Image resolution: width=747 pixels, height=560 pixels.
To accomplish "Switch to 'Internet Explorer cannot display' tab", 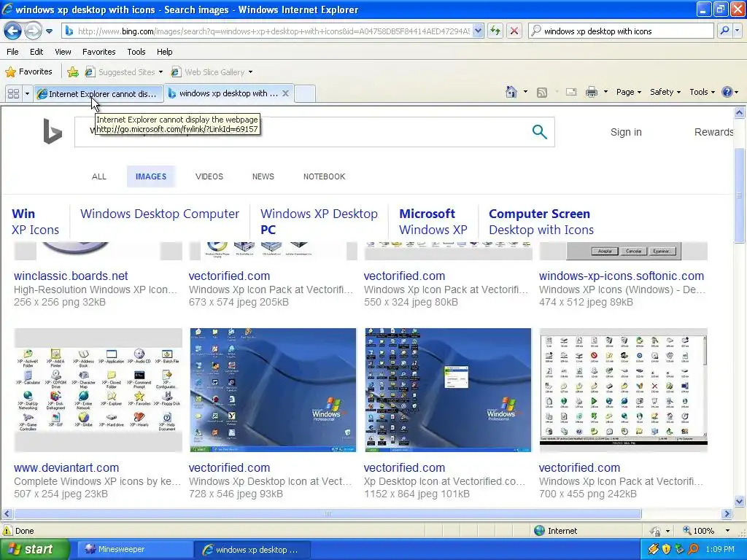I will point(98,93).
